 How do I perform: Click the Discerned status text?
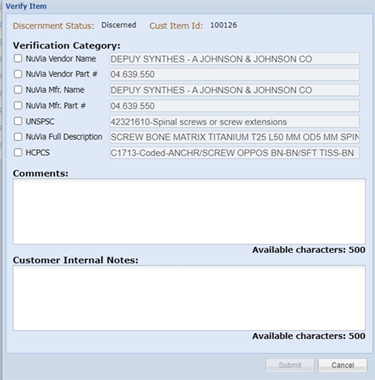[119, 25]
